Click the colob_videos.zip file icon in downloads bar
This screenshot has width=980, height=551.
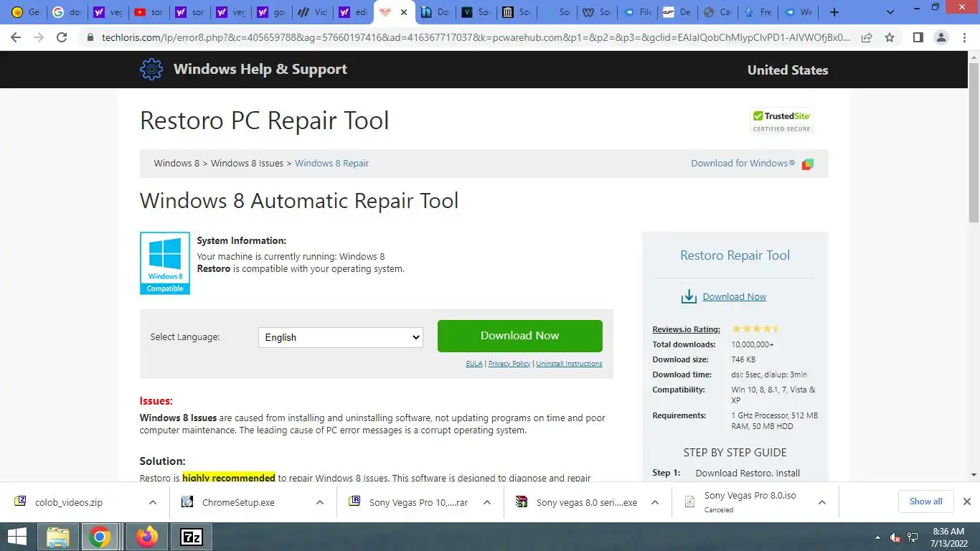point(21,501)
